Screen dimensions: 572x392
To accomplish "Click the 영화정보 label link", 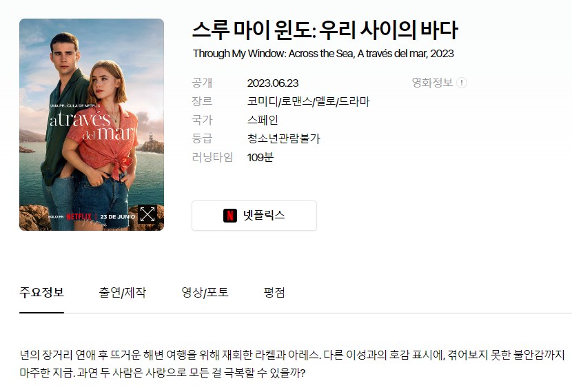I will (432, 83).
